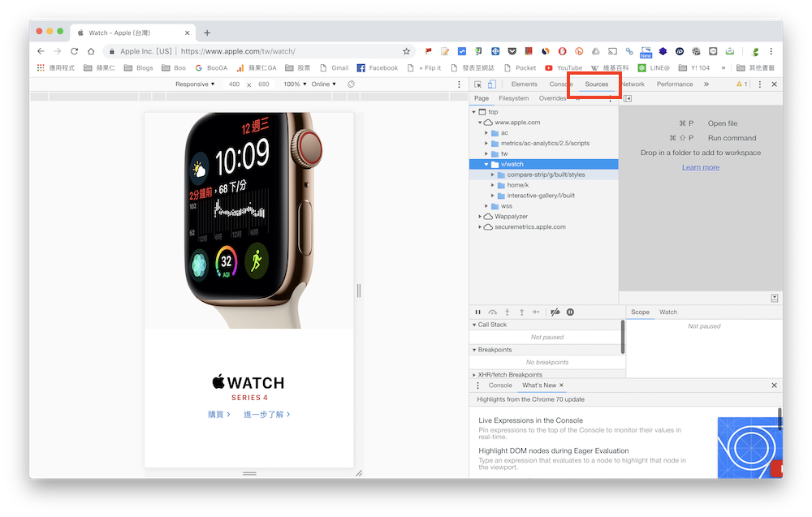Image resolution: width=812 pixels, height=517 pixels.
Task: Bookmark this page with the star icon
Action: point(407,51)
